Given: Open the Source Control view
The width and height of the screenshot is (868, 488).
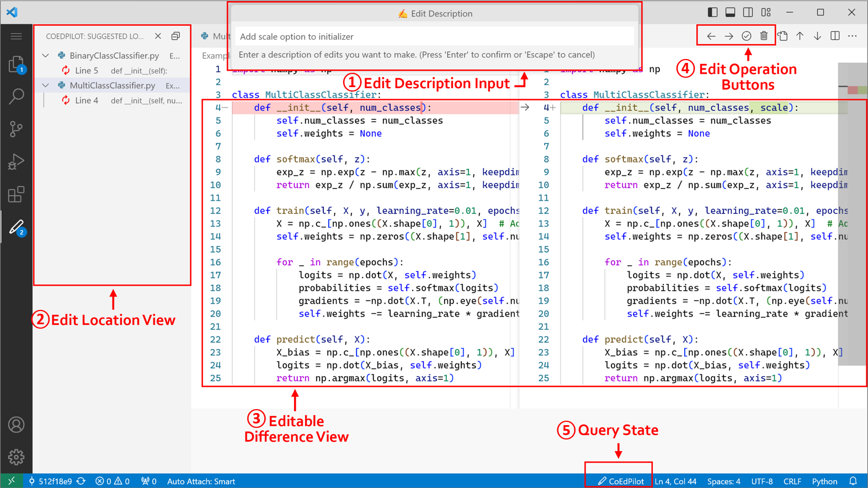Looking at the screenshot, I should click(17, 129).
